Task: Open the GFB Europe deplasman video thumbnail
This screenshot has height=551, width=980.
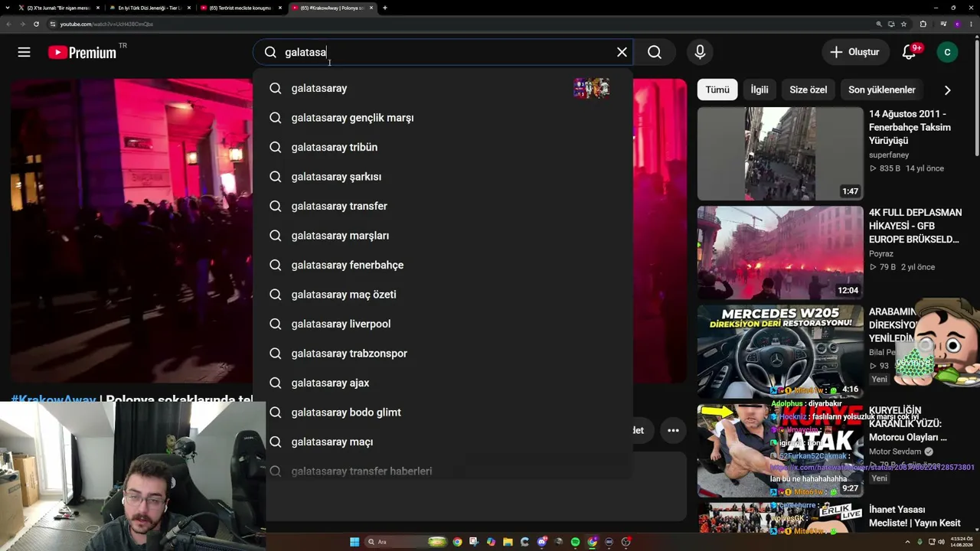Action: tap(780, 253)
